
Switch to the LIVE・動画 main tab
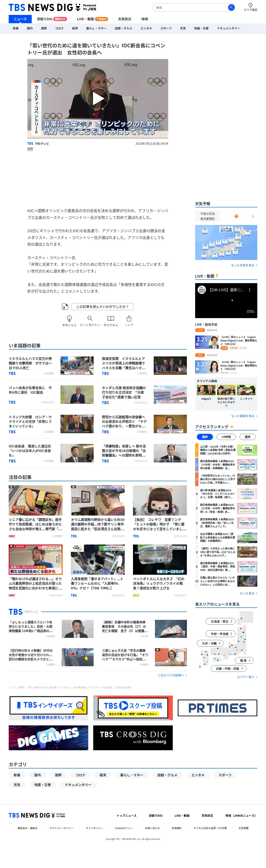92,19
